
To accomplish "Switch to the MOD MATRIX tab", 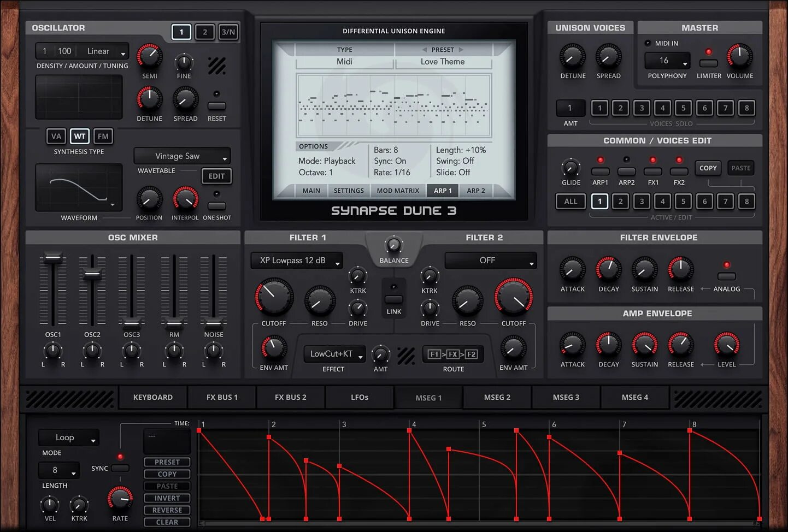I will pyautogui.click(x=398, y=191).
